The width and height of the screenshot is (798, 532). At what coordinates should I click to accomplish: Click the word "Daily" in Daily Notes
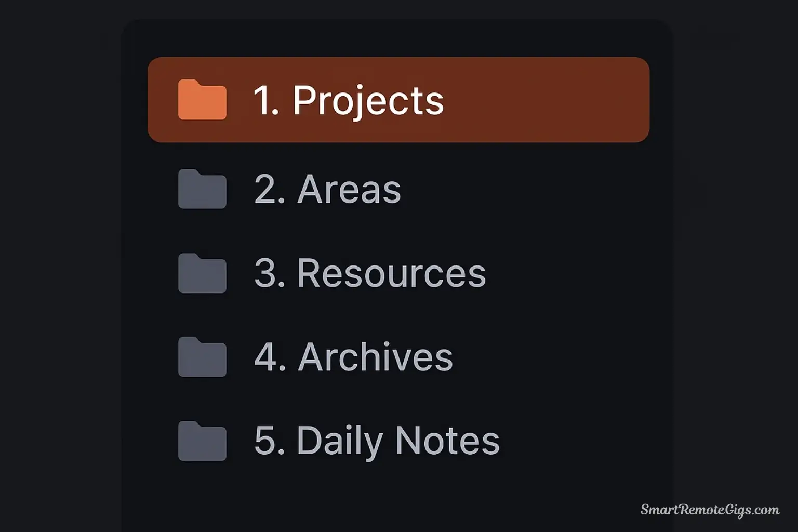tap(339, 441)
